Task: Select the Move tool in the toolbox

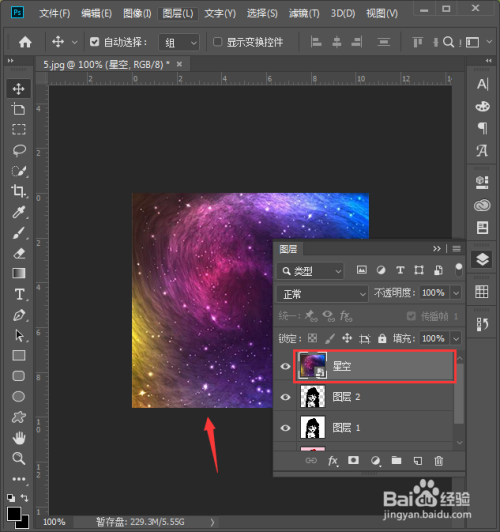Action: coord(18,89)
